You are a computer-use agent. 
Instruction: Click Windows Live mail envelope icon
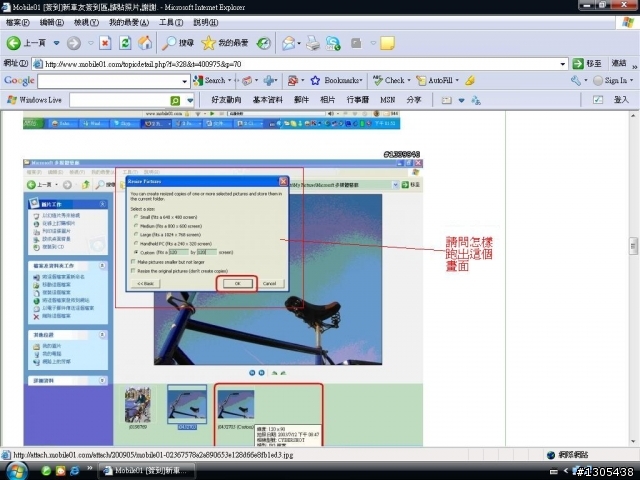pos(447,100)
